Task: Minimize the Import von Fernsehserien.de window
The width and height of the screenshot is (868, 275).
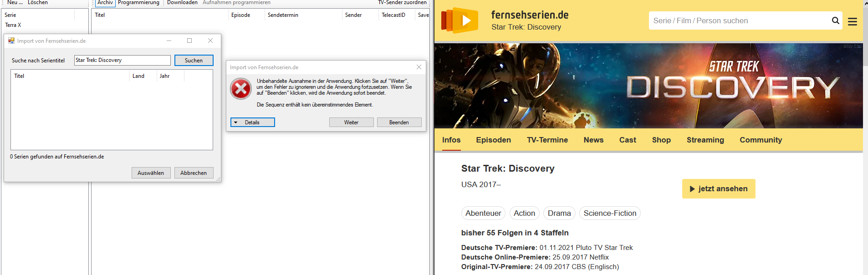Action: point(168,41)
